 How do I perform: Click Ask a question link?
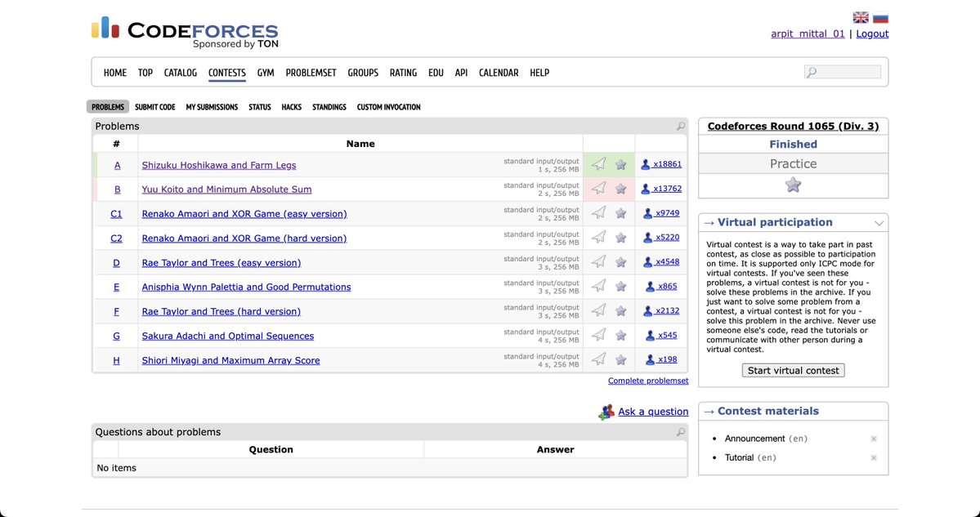[653, 412]
